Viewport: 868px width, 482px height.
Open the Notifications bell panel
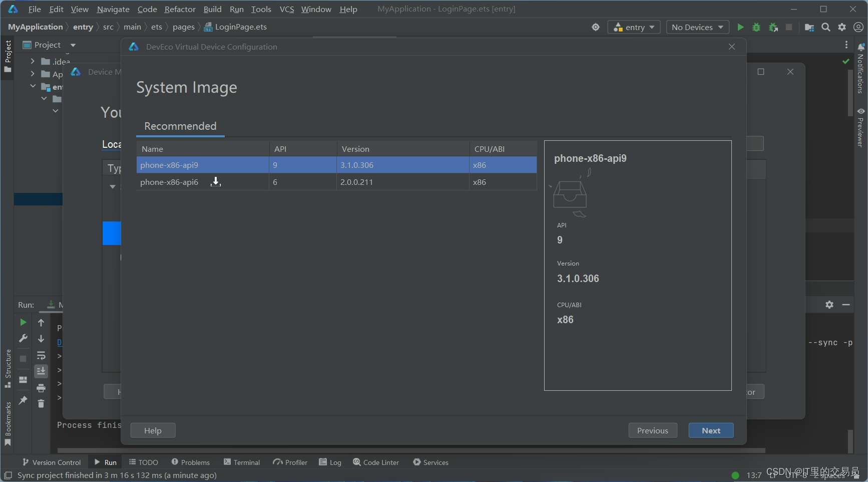860,68
